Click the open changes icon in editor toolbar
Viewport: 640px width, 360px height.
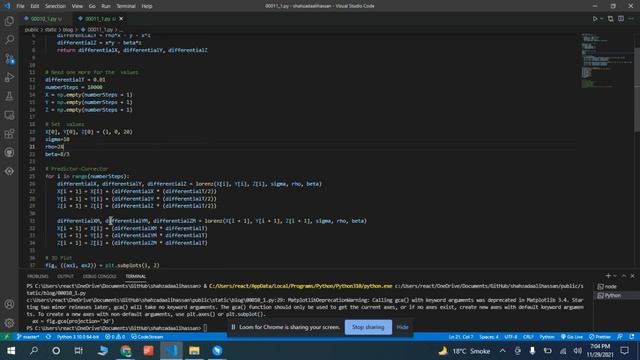pos(611,19)
